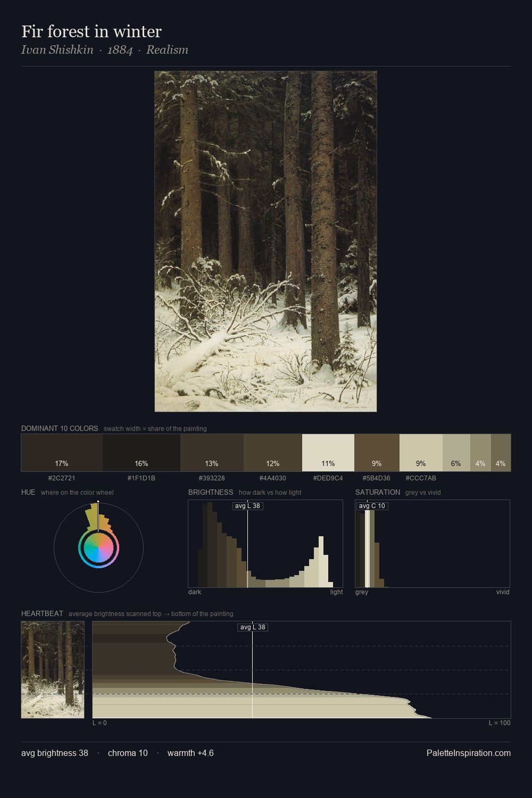
Task: Select the 16% swatch #1F1D1B
Action: pyautogui.click(x=142, y=453)
